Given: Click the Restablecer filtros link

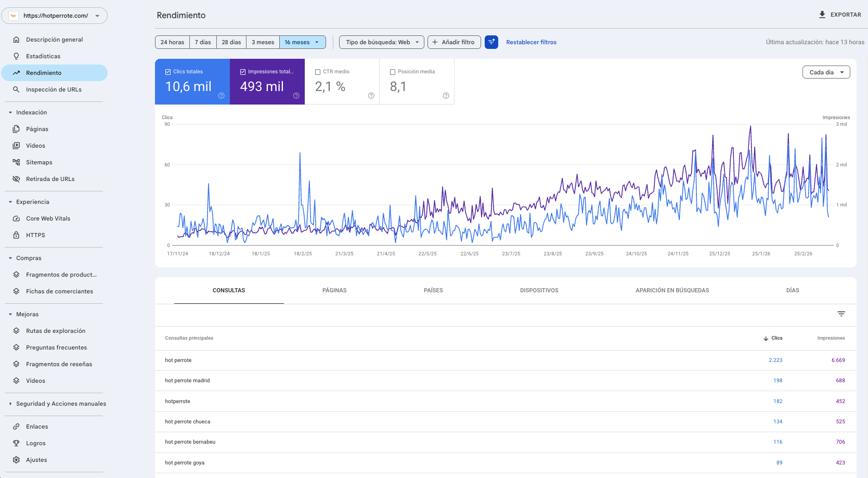Looking at the screenshot, I should [531, 42].
